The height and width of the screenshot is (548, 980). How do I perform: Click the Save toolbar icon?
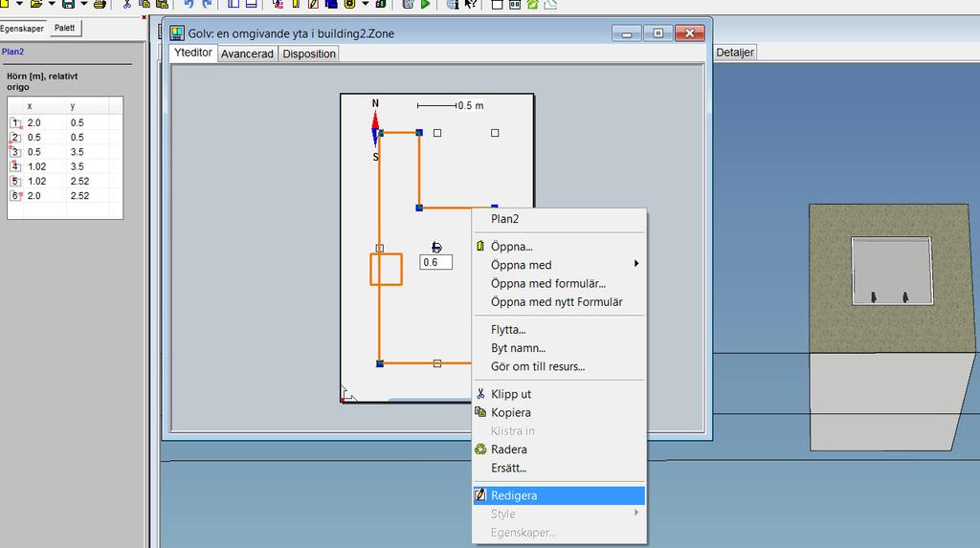click(x=68, y=4)
